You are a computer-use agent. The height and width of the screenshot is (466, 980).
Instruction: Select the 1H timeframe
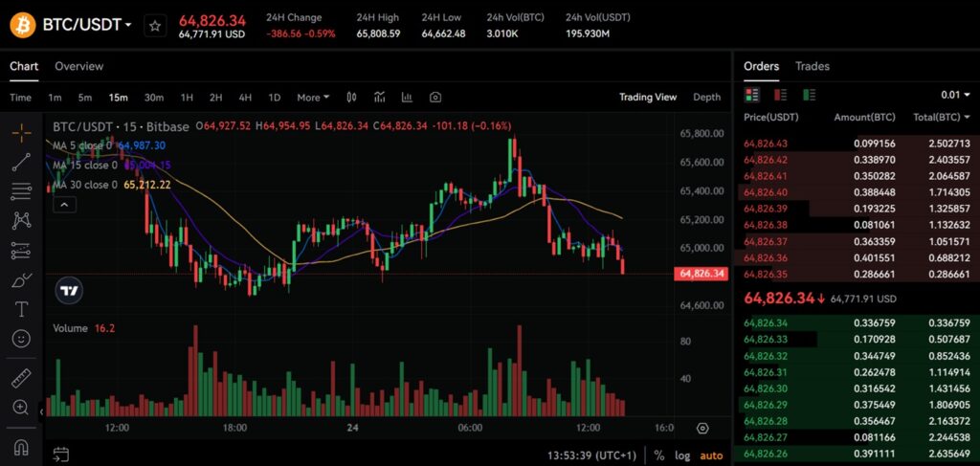(187, 98)
